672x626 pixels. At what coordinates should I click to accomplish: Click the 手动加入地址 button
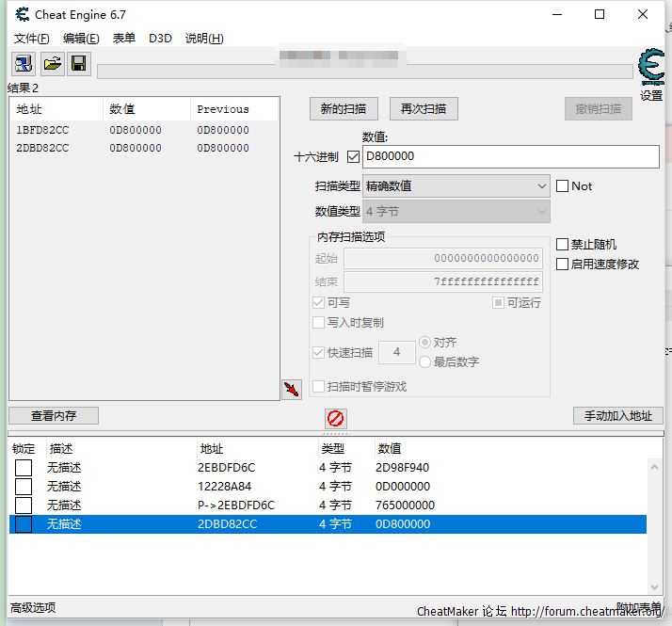pyautogui.click(x=617, y=415)
